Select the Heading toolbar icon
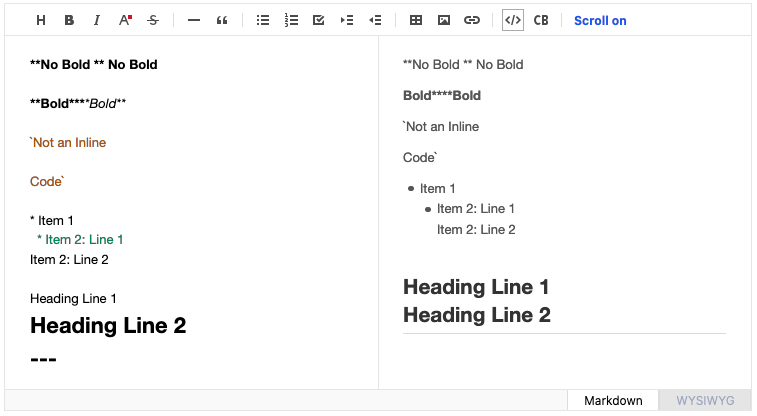757x416 pixels. (x=41, y=20)
